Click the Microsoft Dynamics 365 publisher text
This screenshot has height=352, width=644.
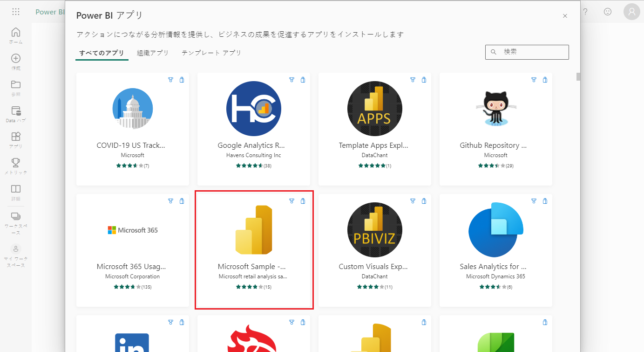(496, 276)
